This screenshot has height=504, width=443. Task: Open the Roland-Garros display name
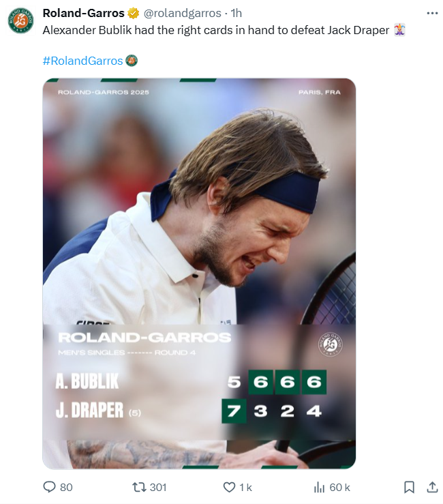[84, 13]
